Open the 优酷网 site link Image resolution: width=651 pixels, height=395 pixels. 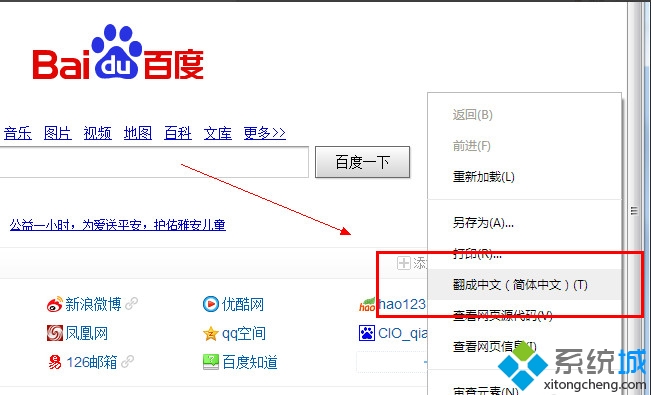[243, 304]
